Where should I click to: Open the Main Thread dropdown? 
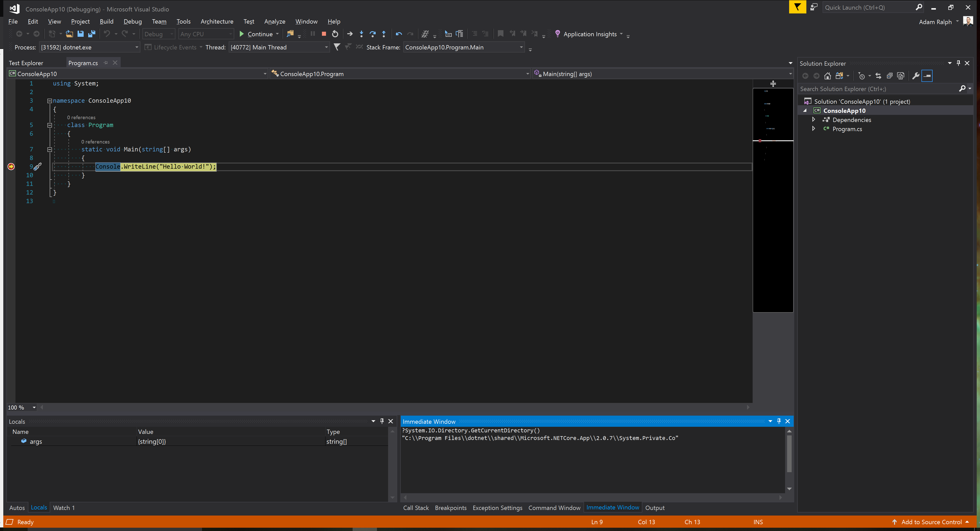326,47
